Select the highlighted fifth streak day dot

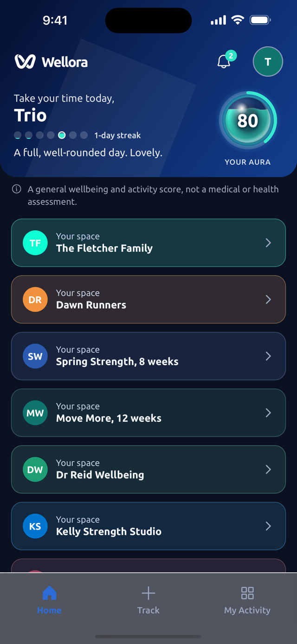point(62,135)
